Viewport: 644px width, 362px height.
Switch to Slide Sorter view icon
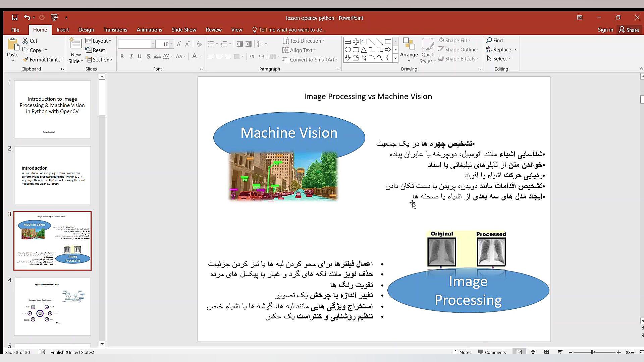pos(533,352)
